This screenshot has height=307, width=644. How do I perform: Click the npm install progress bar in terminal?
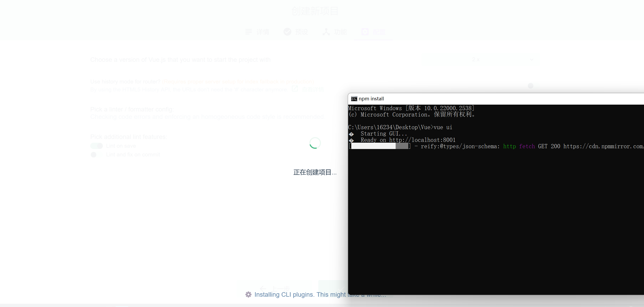(380, 146)
